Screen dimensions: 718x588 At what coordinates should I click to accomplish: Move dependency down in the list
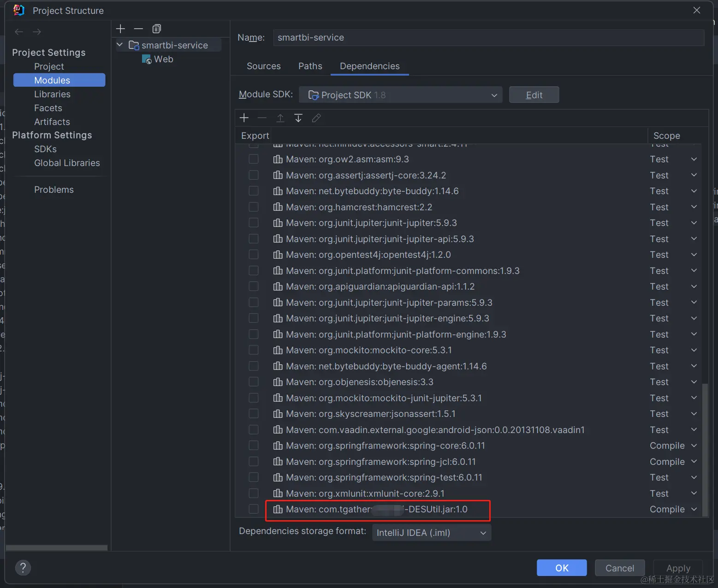pos(298,118)
